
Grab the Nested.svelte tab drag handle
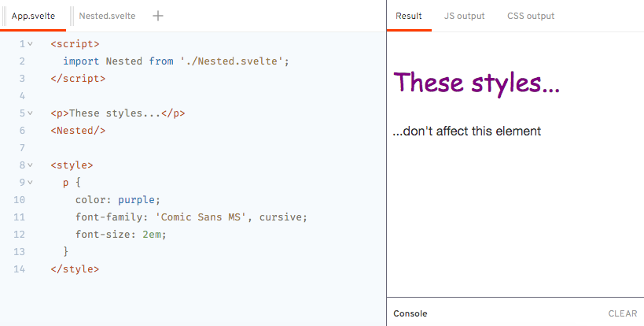[72, 16]
